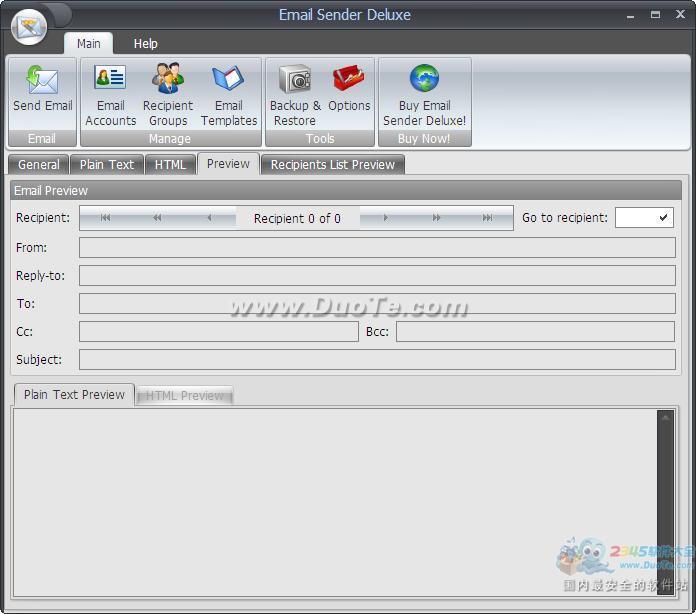Click the Bcc field

point(535,332)
